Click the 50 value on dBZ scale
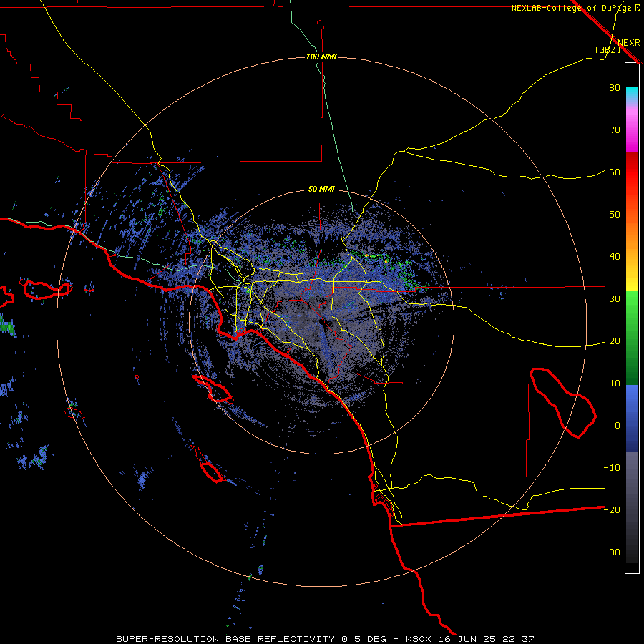The image size is (644, 644). 615,215
